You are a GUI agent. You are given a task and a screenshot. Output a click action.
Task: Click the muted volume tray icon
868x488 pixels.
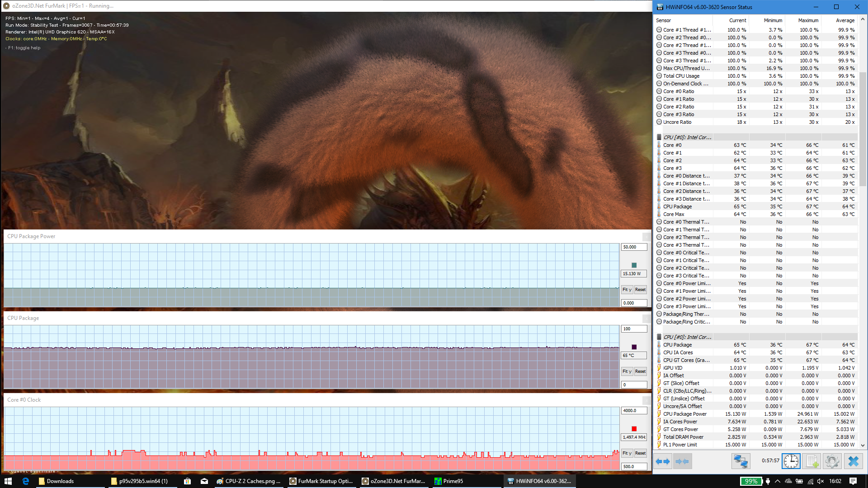click(x=821, y=481)
